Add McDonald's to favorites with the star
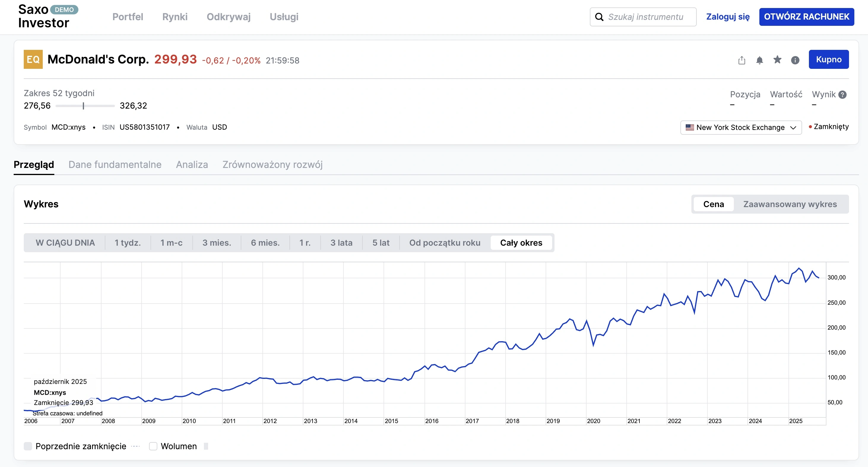868x467 pixels. pos(777,60)
